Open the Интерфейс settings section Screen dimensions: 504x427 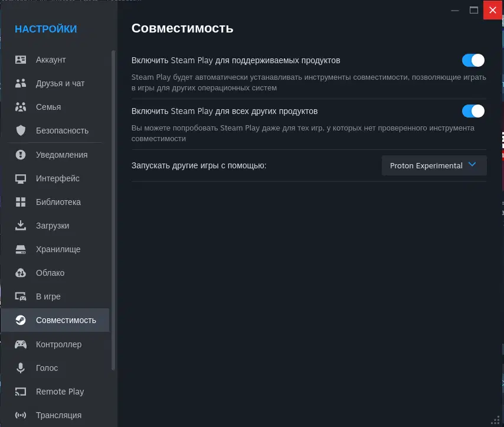(57, 178)
